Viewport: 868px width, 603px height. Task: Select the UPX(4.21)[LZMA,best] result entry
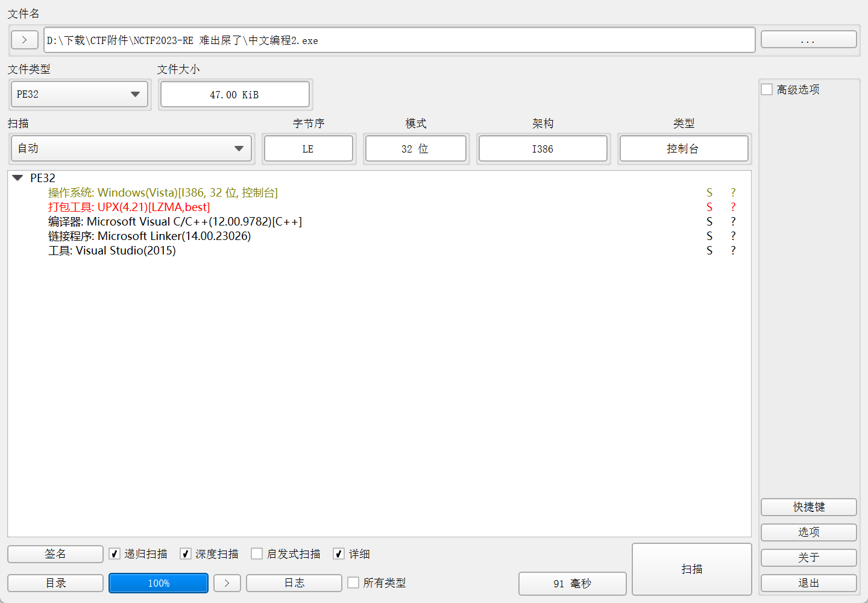[129, 207]
